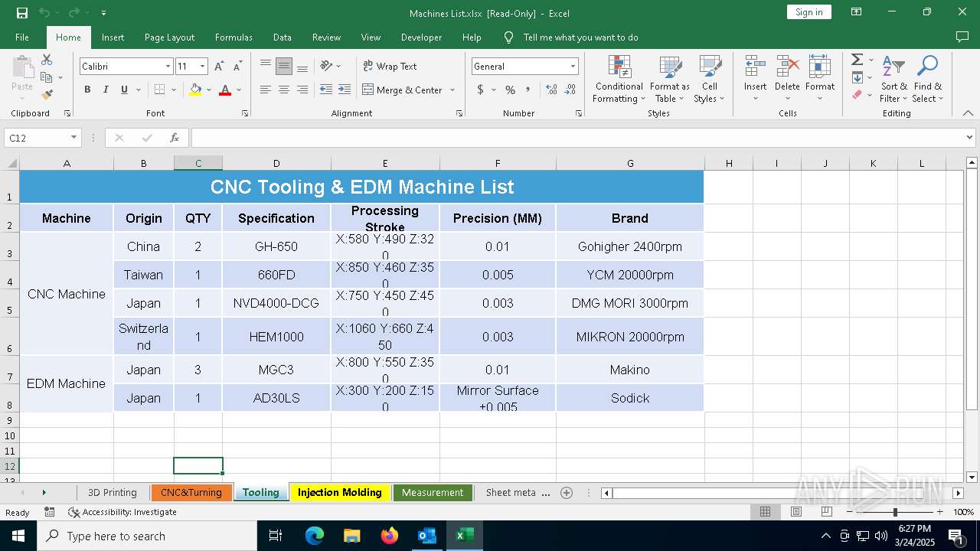The image size is (980, 551).
Task: Pick the yellow fill color swatch
Action: click(196, 90)
